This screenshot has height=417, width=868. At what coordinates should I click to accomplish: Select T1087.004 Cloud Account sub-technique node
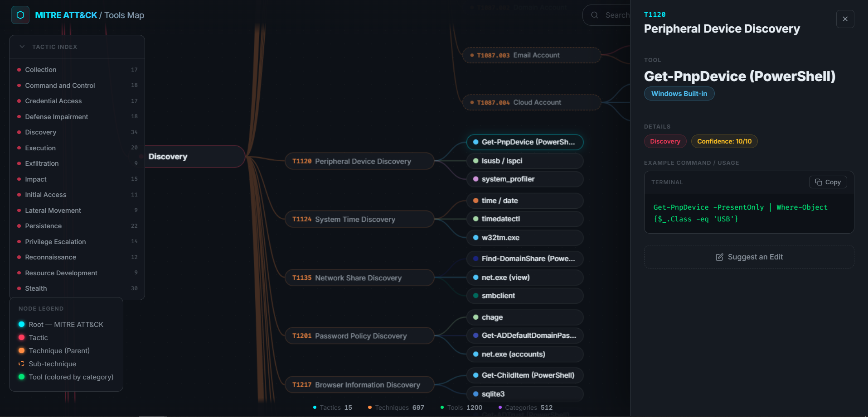coord(532,102)
